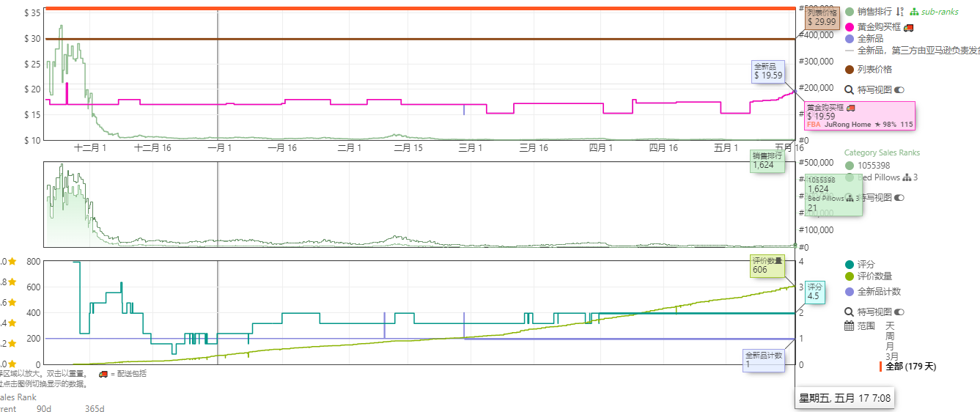This screenshot has width=980, height=412.
Task: Select the 全部 (179 天) range
Action: 910,367
